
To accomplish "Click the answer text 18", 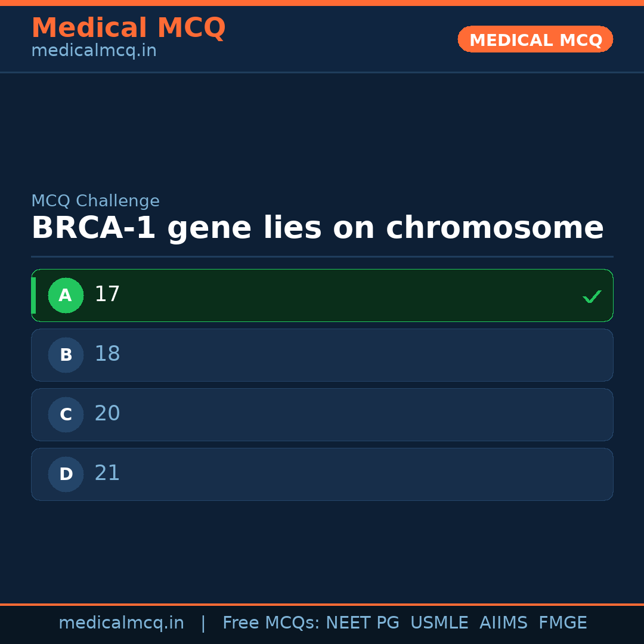I will point(107,354).
